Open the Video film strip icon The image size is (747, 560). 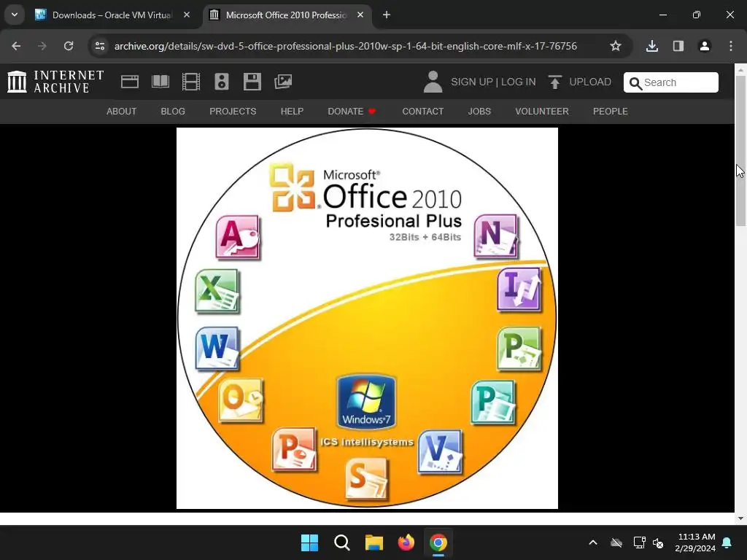tap(191, 82)
